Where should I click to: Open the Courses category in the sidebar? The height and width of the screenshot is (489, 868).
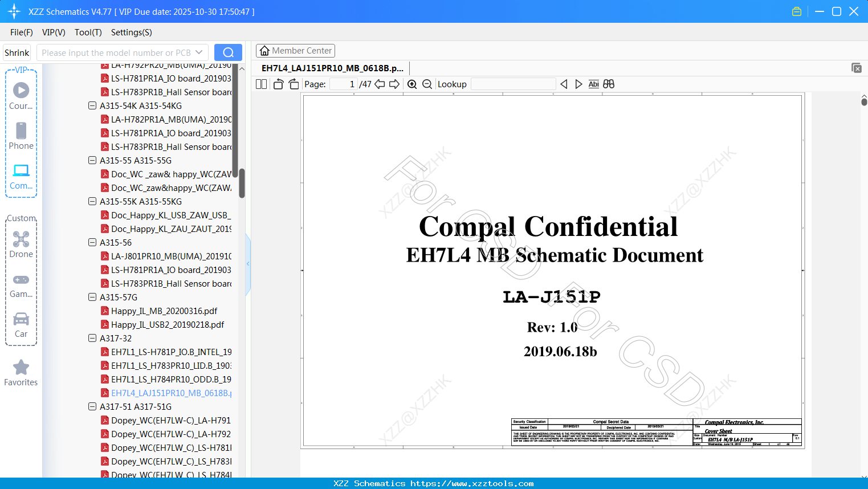coord(21,97)
